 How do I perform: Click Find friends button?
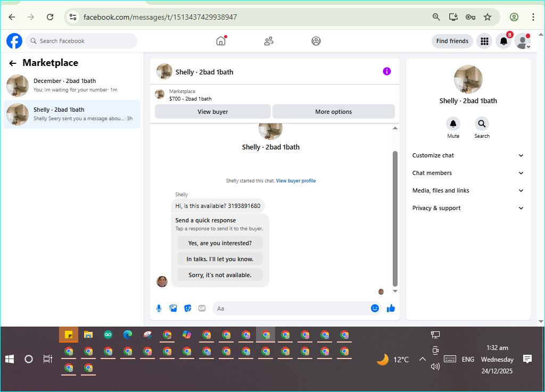[452, 41]
